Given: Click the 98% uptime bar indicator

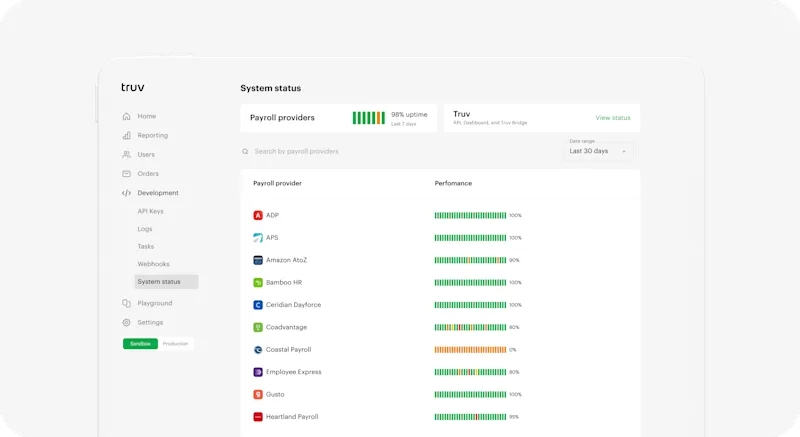Looking at the screenshot, I should [368, 118].
